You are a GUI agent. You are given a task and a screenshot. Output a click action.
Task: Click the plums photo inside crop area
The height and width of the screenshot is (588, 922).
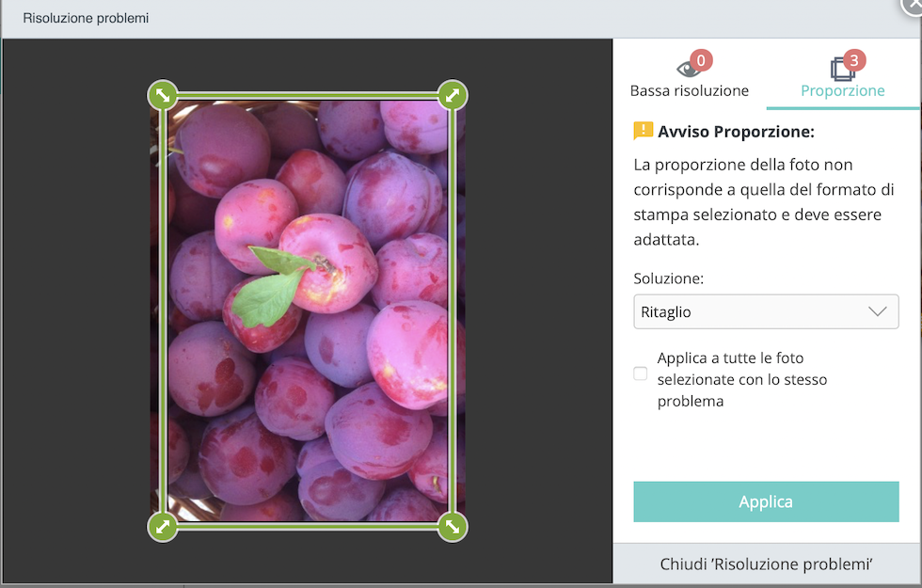[x=308, y=310]
